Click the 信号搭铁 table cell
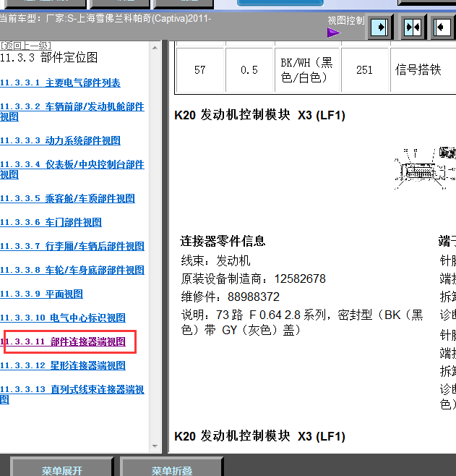This screenshot has height=476, width=456. point(423,70)
